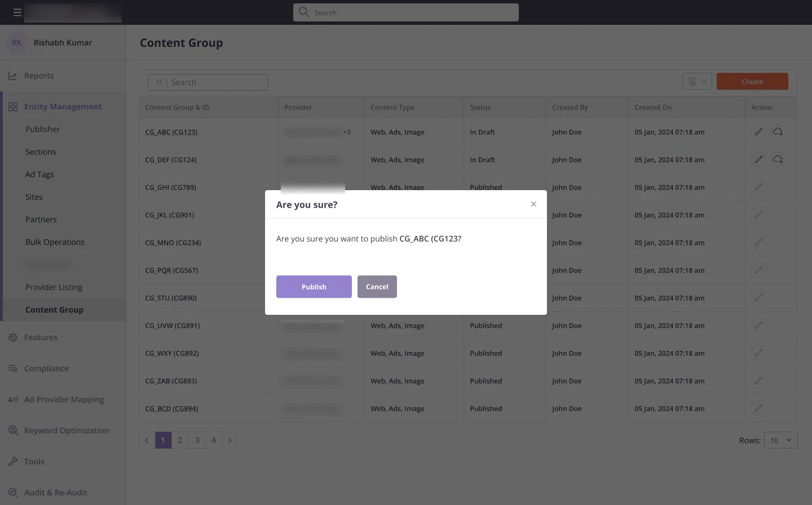Click edit pencil for CG_MNO row
This screenshot has height=505, width=812.
(759, 243)
